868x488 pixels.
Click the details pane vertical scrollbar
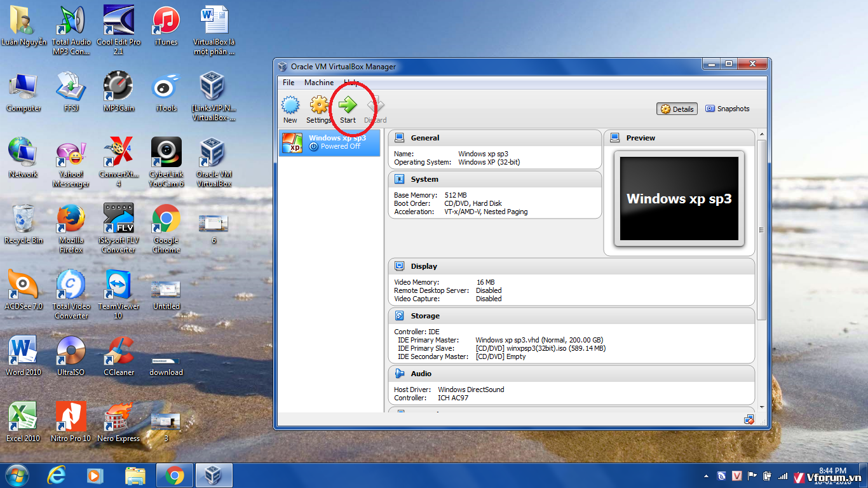[x=761, y=230]
